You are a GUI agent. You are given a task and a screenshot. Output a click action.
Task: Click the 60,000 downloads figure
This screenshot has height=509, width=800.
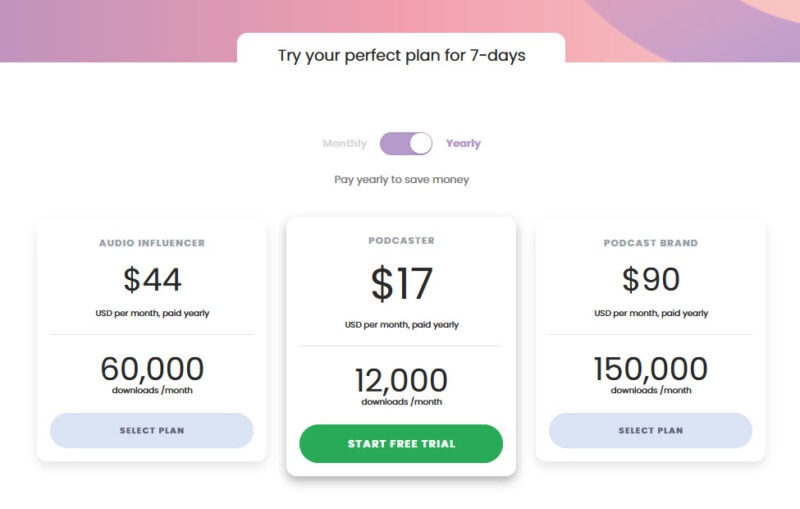[x=152, y=369]
